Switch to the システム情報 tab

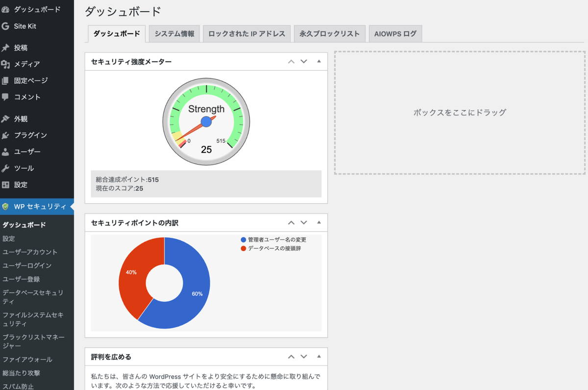click(x=174, y=34)
